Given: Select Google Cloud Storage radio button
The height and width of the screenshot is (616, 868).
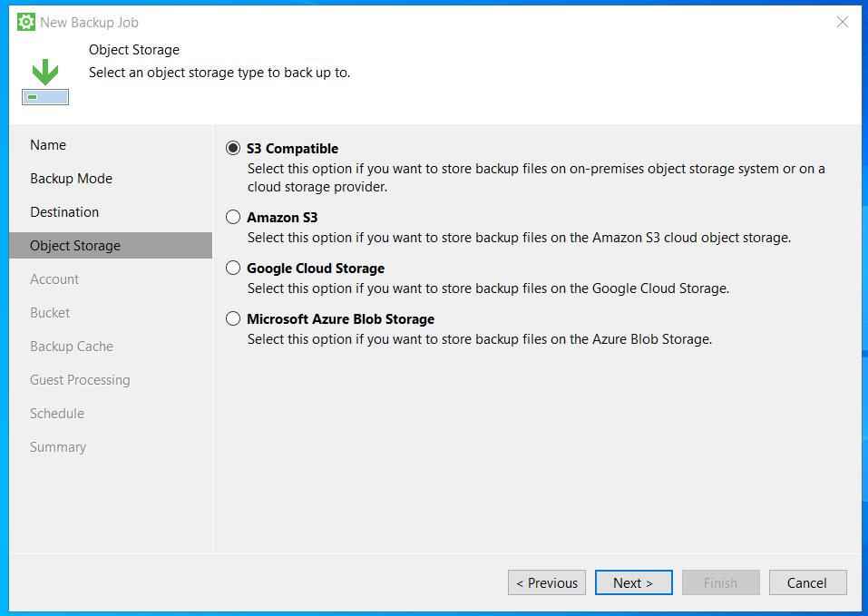Looking at the screenshot, I should coord(233,269).
